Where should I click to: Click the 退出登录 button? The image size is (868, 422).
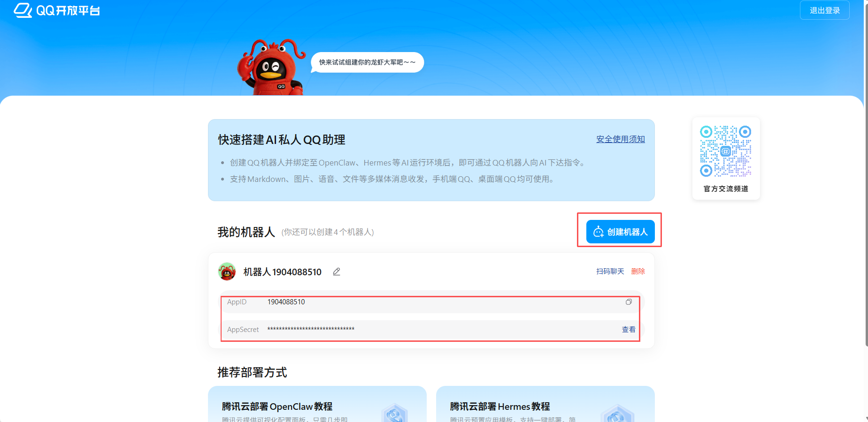pyautogui.click(x=824, y=10)
